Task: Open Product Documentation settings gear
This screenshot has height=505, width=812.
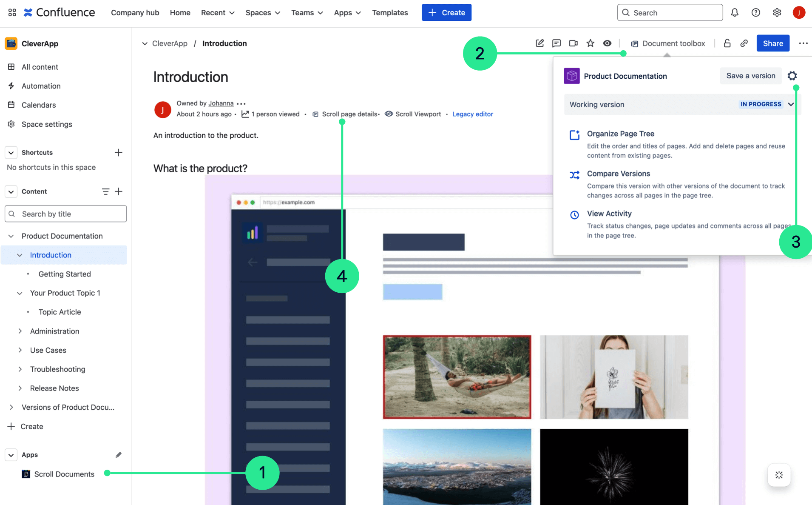Action: (792, 76)
